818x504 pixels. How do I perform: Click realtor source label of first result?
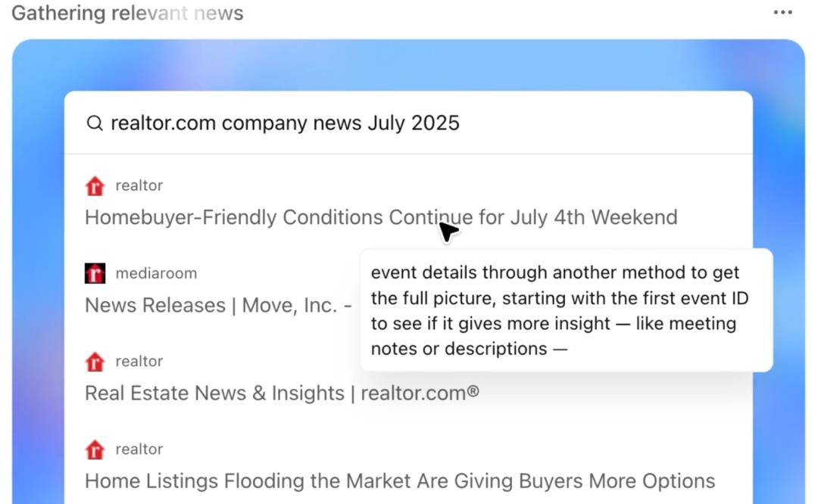tap(139, 185)
